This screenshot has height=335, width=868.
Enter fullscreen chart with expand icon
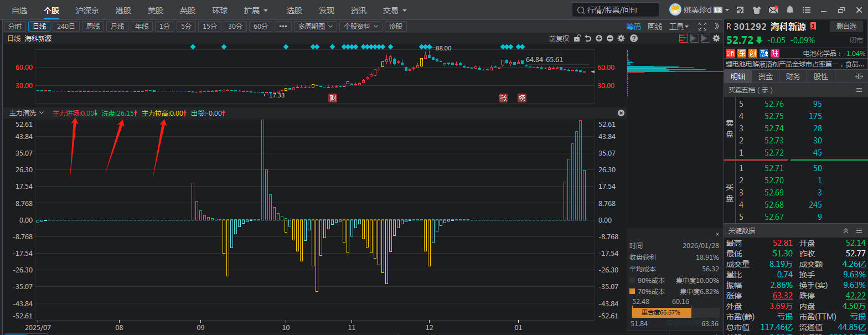click(x=702, y=26)
